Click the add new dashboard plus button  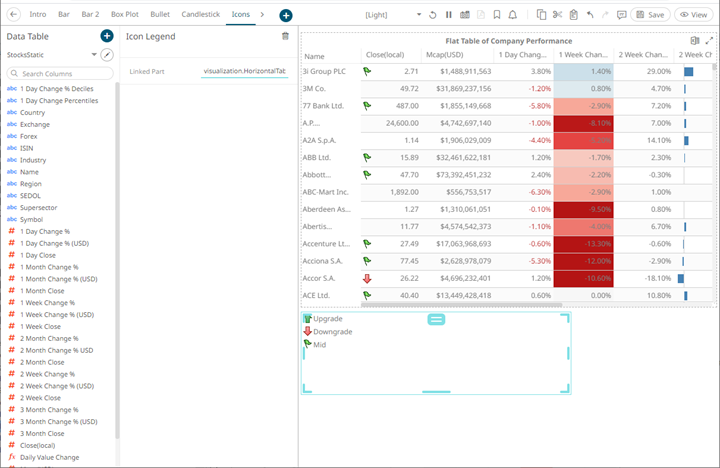tap(286, 15)
